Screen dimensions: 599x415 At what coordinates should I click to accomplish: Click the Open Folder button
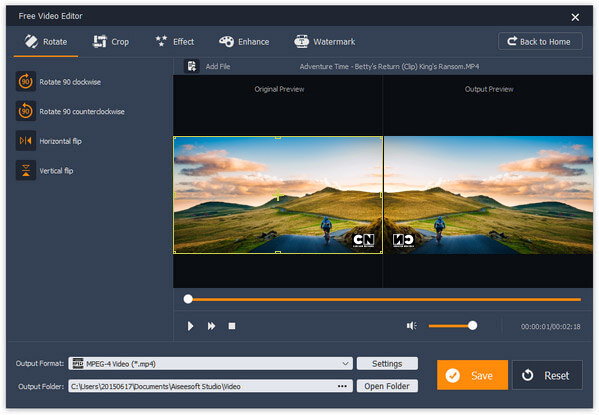387,386
